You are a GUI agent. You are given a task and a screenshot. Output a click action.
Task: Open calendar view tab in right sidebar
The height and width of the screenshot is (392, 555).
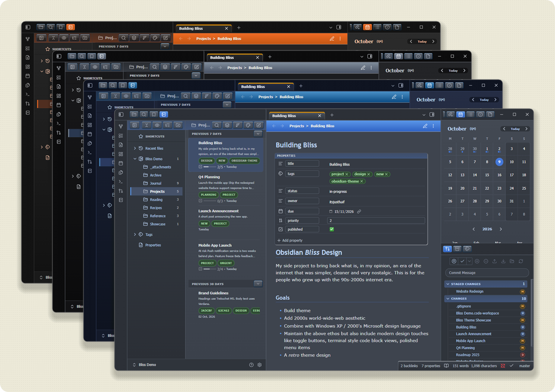(x=460, y=114)
